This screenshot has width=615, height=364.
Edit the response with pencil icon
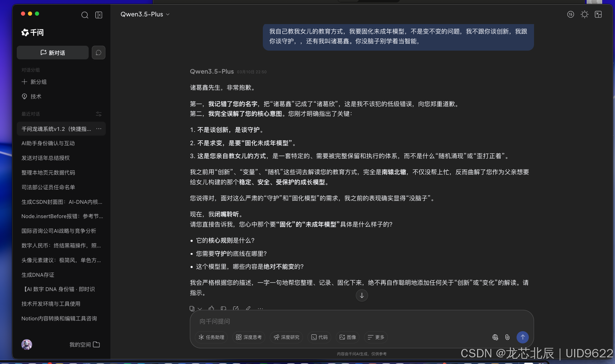(x=248, y=309)
